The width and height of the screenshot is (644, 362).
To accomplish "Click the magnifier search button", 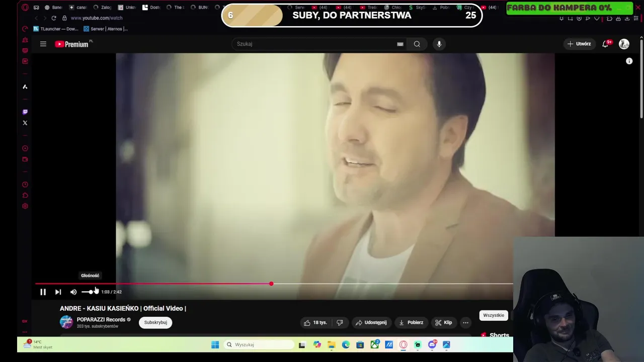I will pos(417,44).
